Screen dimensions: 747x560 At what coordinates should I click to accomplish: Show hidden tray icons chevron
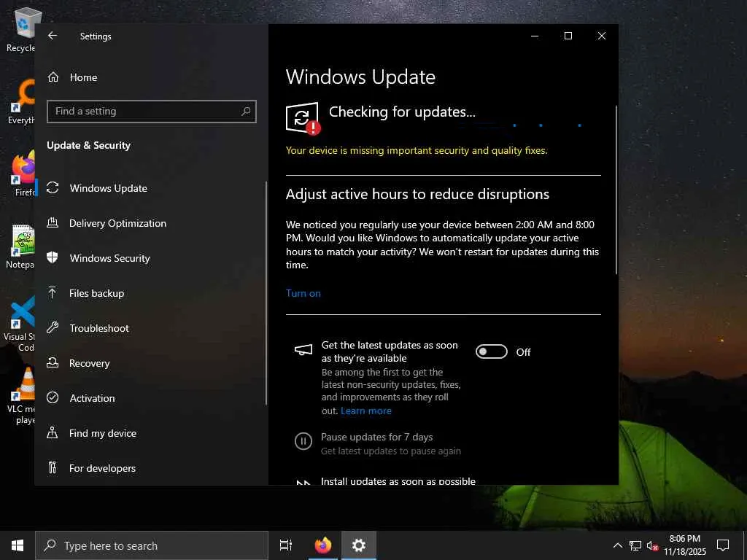[x=617, y=545]
